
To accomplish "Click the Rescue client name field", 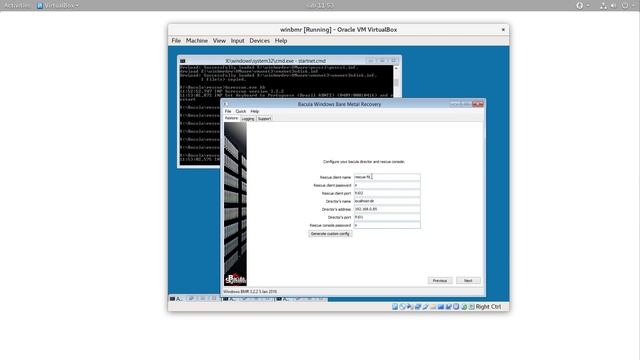I will pos(387,177).
